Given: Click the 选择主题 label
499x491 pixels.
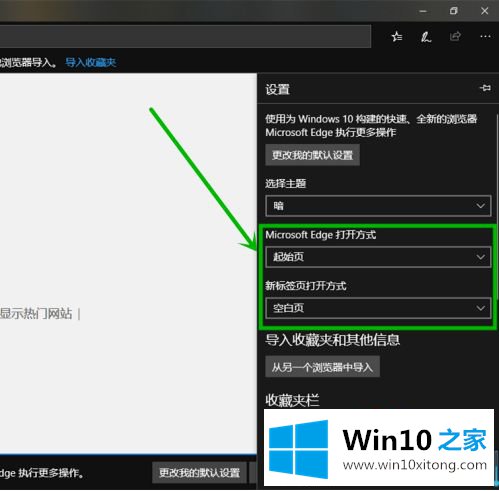Looking at the screenshot, I should (286, 184).
